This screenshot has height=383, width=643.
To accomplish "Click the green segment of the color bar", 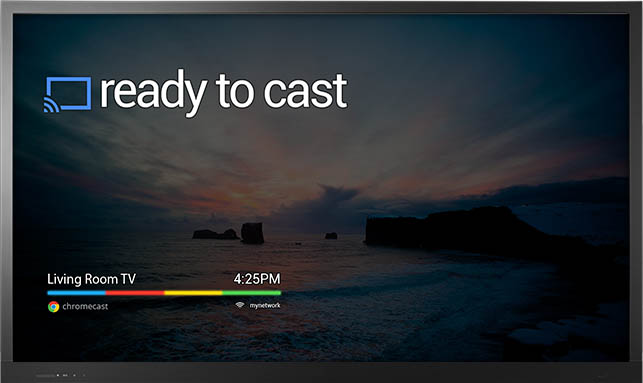I will (x=252, y=293).
